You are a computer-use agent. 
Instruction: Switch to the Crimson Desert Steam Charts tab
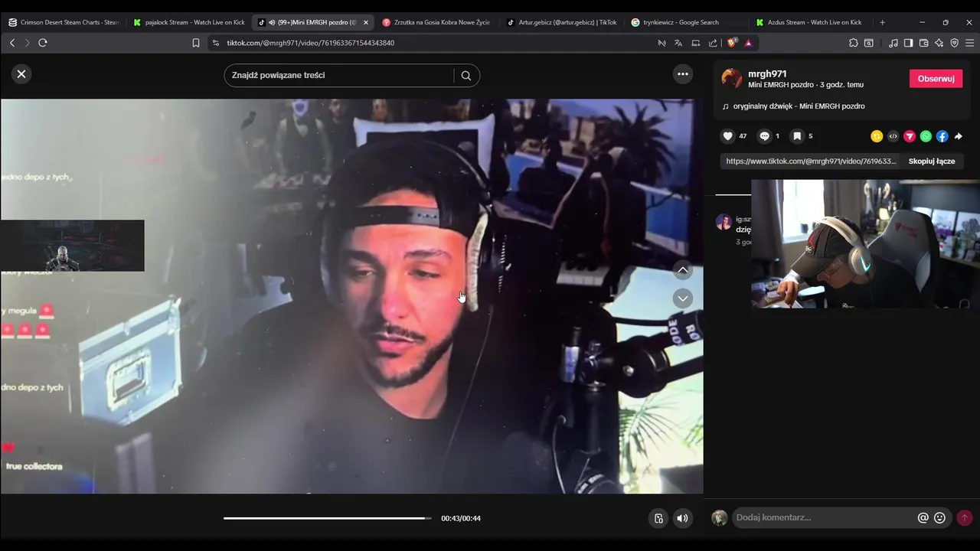click(64, 22)
